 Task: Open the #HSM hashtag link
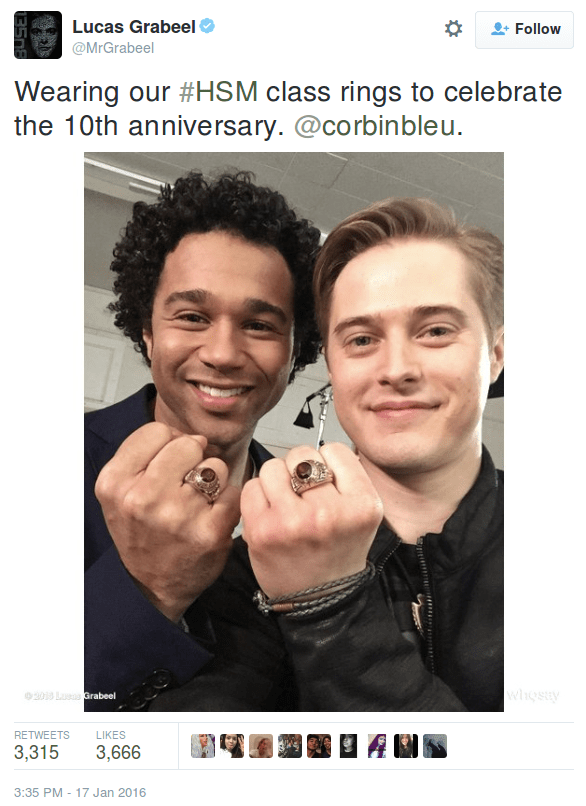point(218,92)
